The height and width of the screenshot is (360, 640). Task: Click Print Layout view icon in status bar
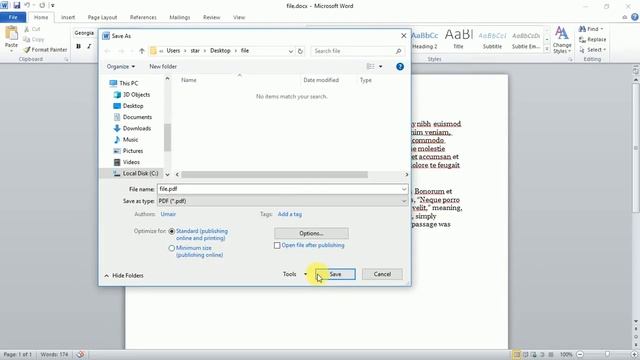coord(517,354)
